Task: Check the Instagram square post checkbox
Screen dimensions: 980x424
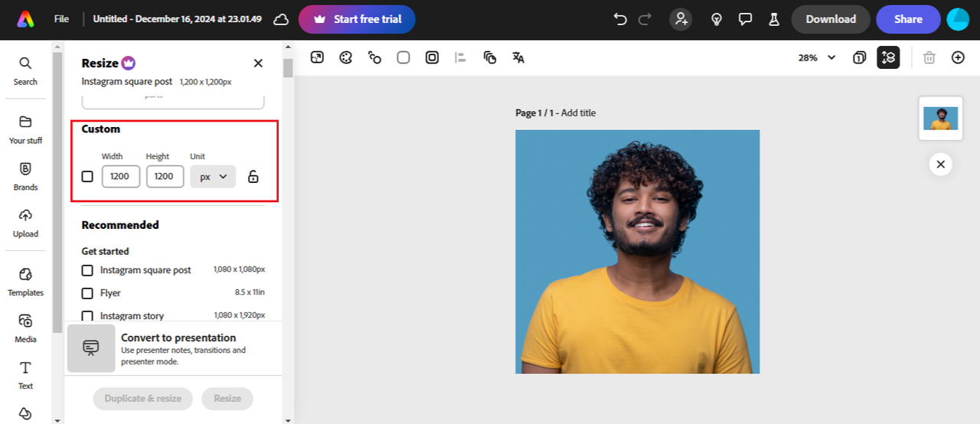Action: pos(87,270)
